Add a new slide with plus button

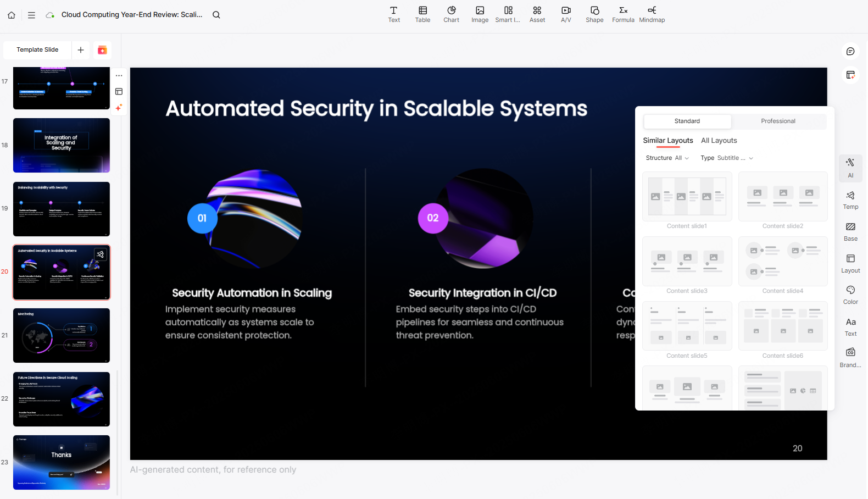click(x=81, y=50)
